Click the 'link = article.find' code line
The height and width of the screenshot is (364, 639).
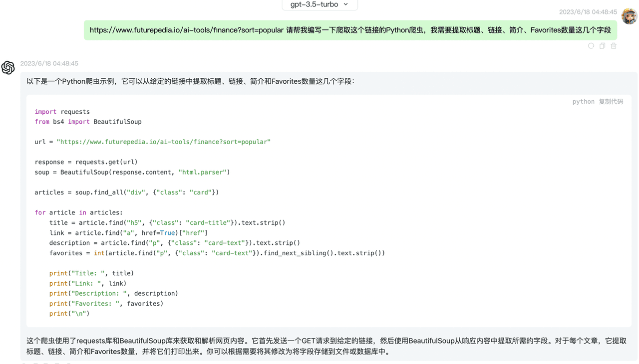click(128, 233)
